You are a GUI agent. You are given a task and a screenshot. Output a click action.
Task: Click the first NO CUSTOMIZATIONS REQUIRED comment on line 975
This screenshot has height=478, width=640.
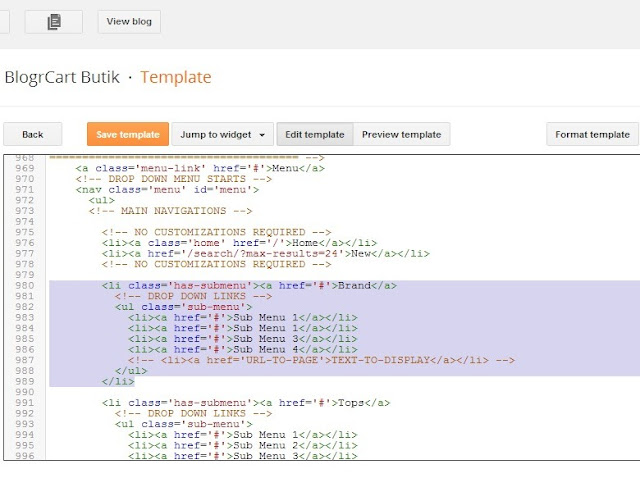point(217,232)
